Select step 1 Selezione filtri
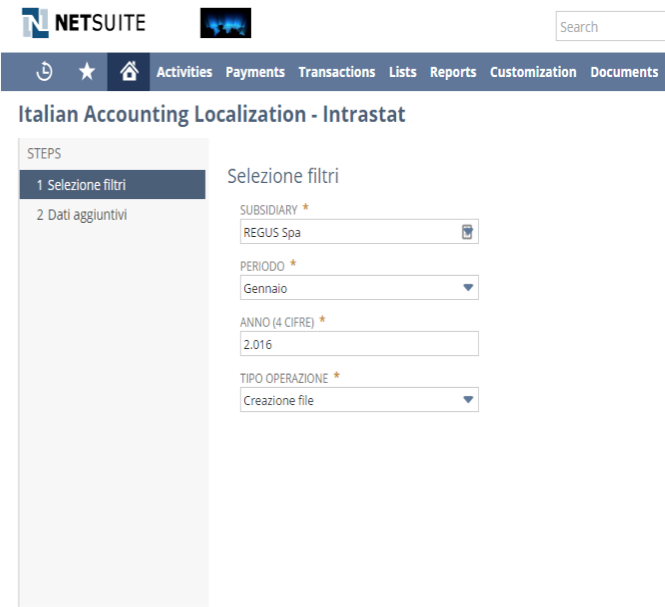This screenshot has width=665, height=607. coord(112,185)
